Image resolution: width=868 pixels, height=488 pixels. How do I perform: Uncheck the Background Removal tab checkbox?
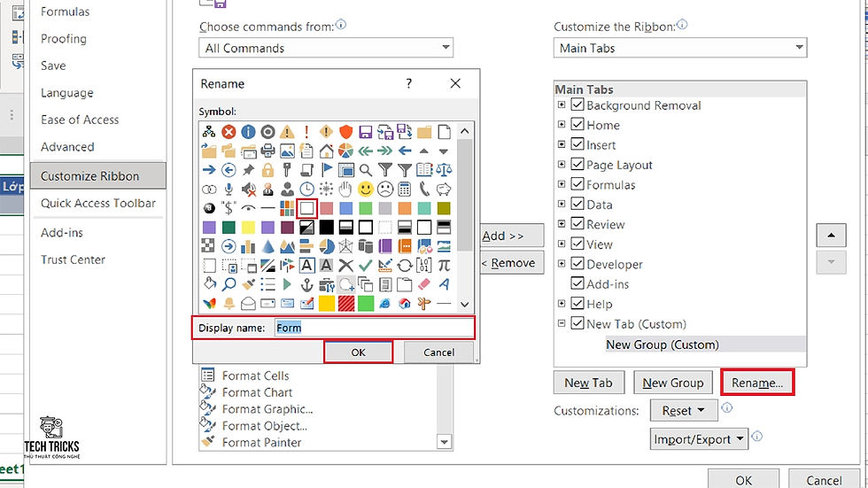[x=577, y=105]
